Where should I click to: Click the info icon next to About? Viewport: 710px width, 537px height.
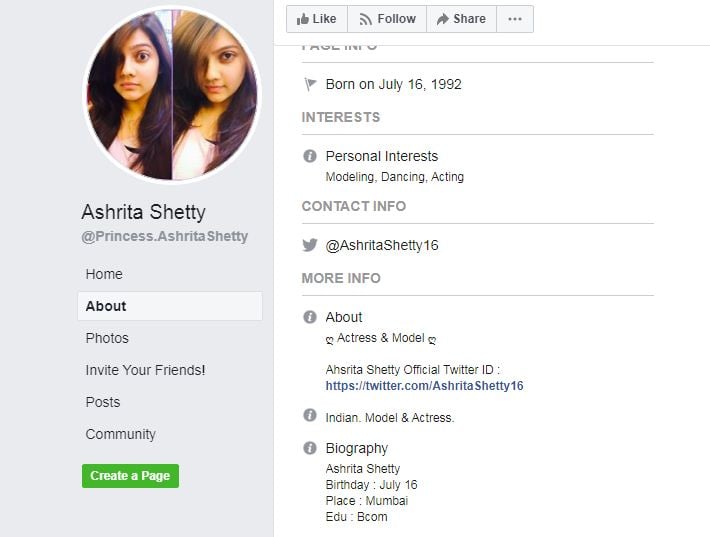coord(310,317)
